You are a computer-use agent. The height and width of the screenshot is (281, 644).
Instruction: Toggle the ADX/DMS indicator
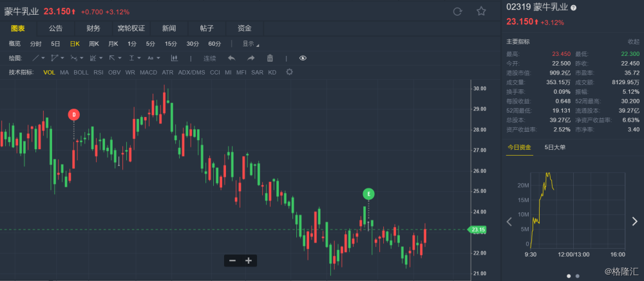191,72
